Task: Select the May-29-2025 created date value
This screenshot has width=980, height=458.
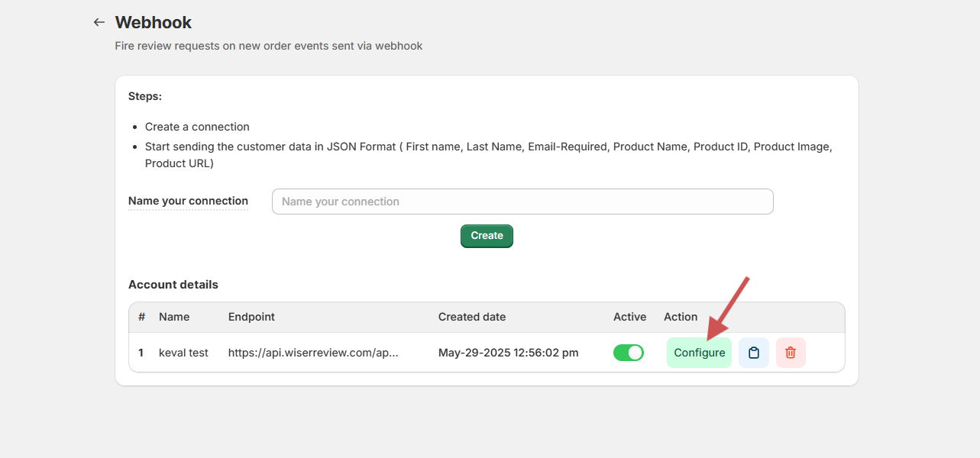Action: point(508,353)
